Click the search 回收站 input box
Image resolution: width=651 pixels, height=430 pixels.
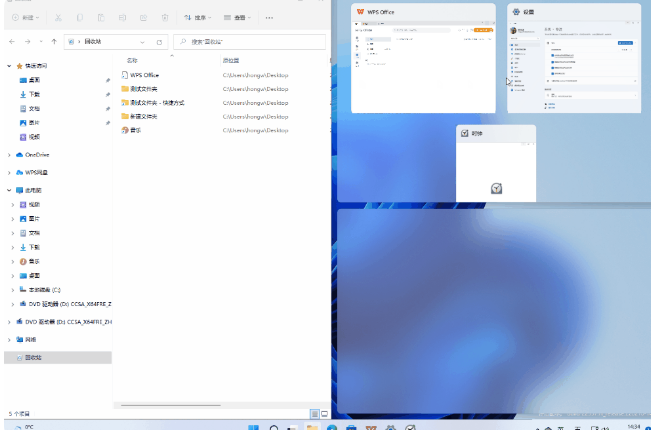[x=250, y=42]
